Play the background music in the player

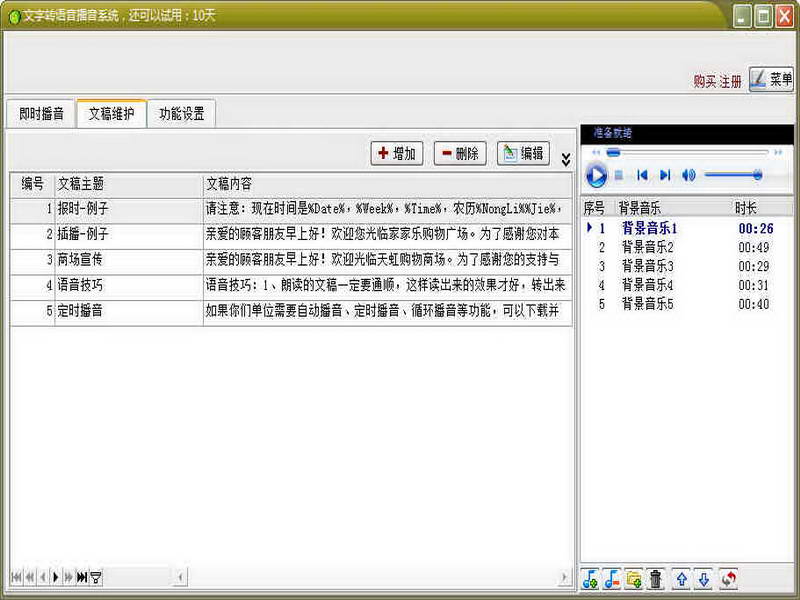click(596, 175)
